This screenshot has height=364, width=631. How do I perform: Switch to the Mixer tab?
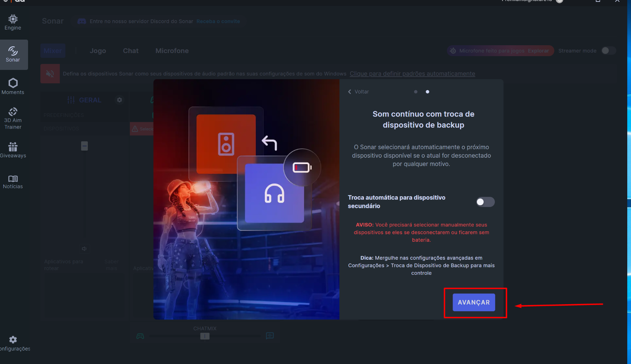click(53, 51)
